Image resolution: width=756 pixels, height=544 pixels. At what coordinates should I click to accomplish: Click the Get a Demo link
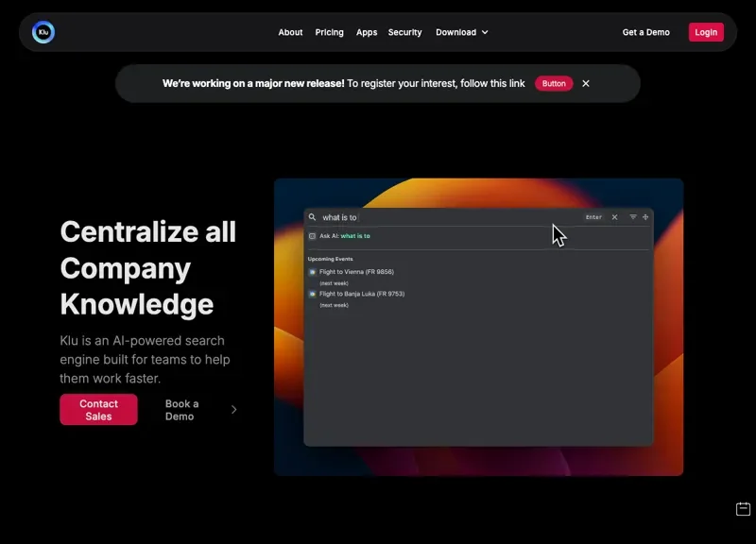coord(645,32)
